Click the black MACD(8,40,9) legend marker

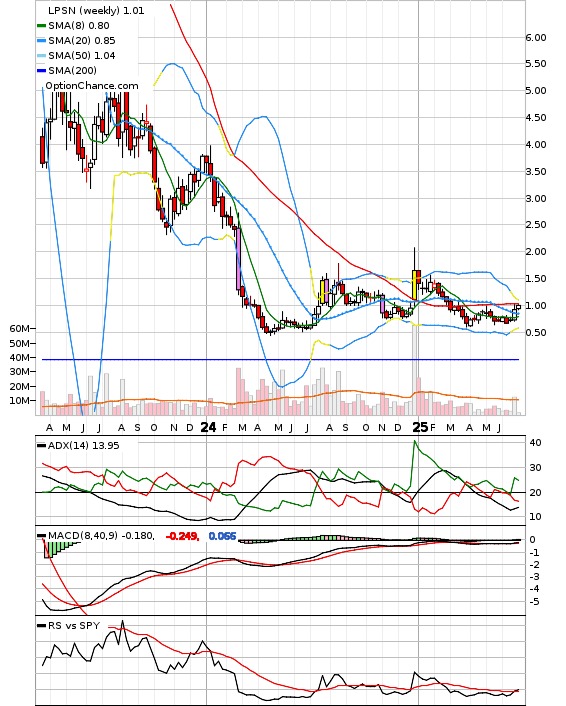pyautogui.click(x=41, y=535)
